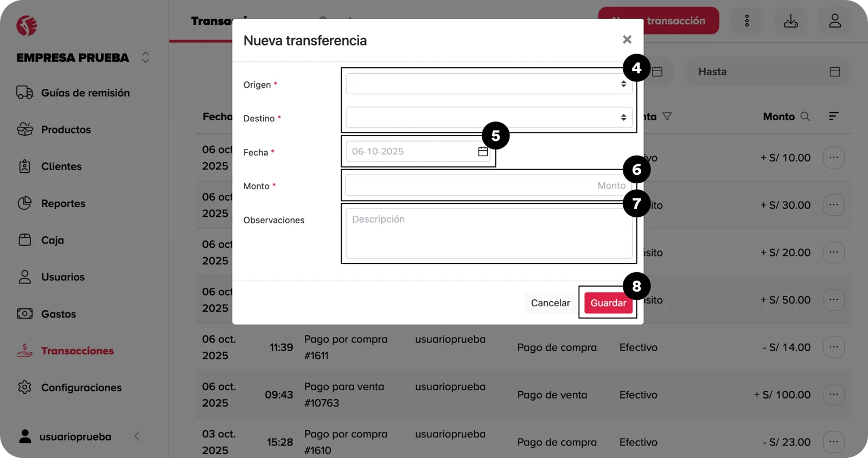The width and height of the screenshot is (868, 458).
Task: Click calendar icon in Fecha field
Action: pos(483,152)
